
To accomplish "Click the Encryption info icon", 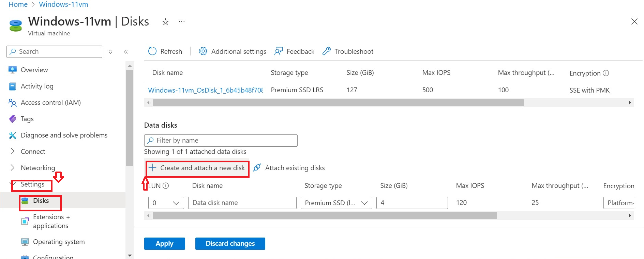I will (x=606, y=73).
